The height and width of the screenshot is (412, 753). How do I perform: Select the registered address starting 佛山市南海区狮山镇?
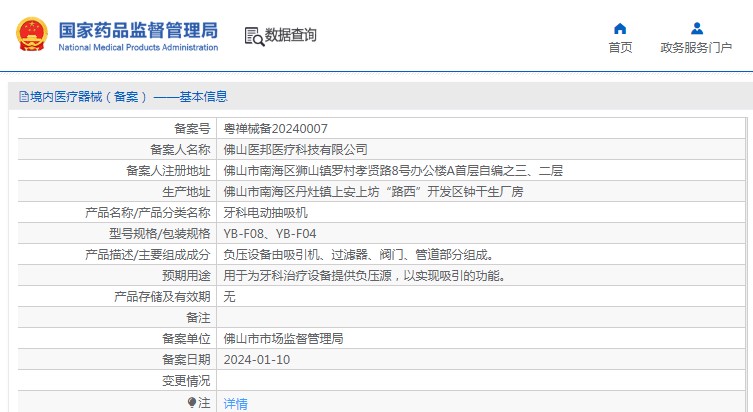pos(393,170)
